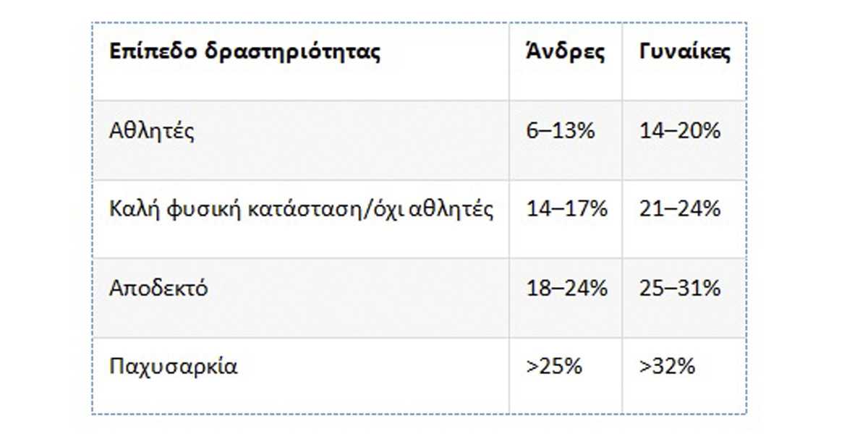Click the word "κατάσταση" in the row label
This screenshot has width=868, height=434.
click(290, 210)
